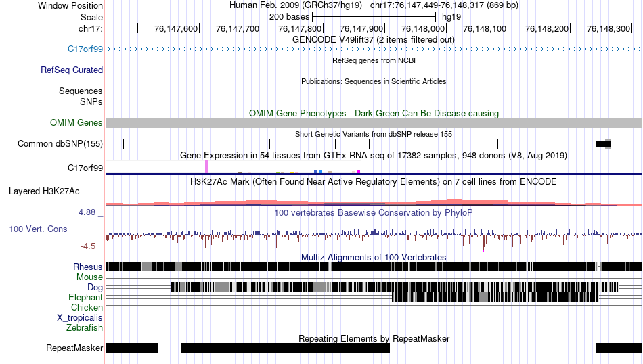This screenshot has width=643, height=364.
Task: Click the 76,147,800 ruler position
Action: [300, 28]
